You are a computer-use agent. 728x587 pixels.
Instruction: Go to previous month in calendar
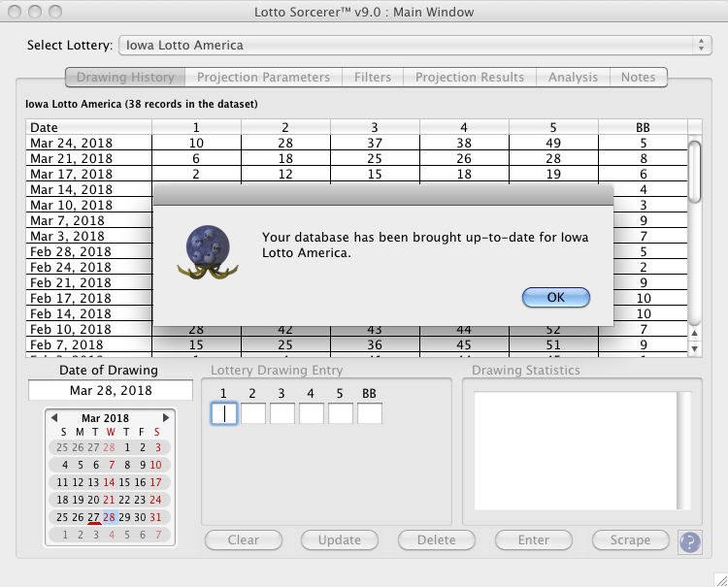point(53,417)
